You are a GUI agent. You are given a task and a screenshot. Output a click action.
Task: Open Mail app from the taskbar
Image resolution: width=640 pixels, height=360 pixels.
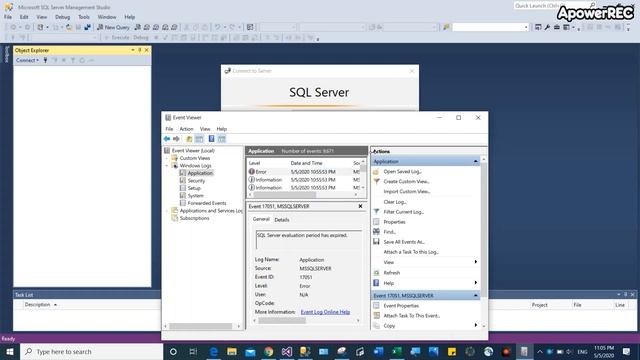coord(250,351)
